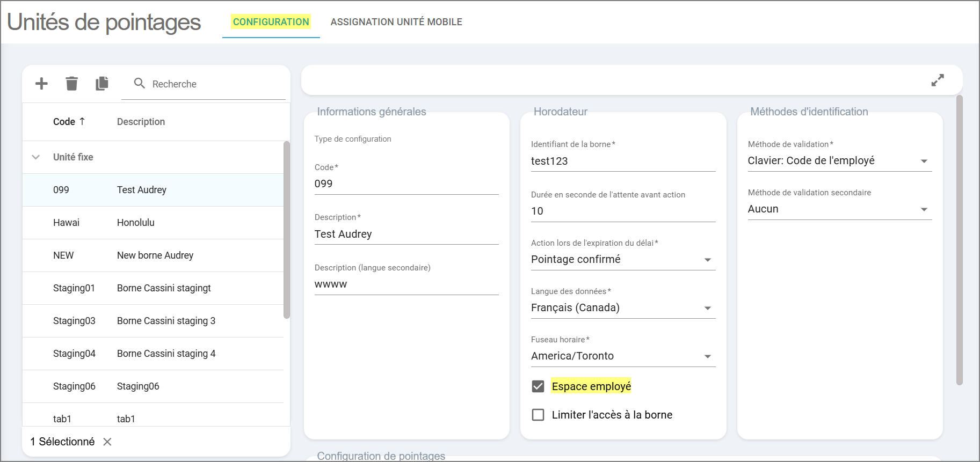
Task: Select the Configuration tab
Action: click(x=271, y=22)
